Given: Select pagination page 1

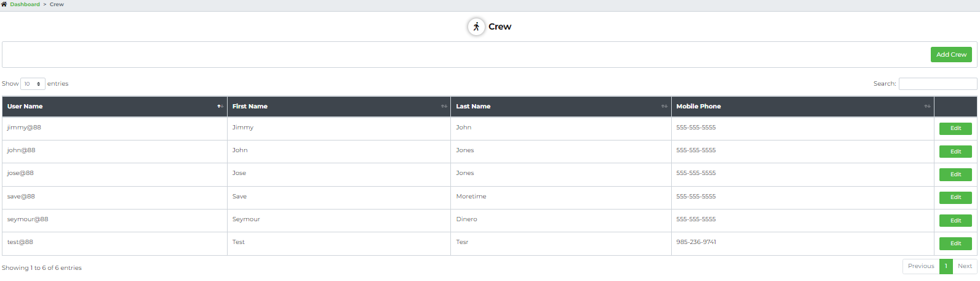Looking at the screenshot, I should tap(946, 266).
